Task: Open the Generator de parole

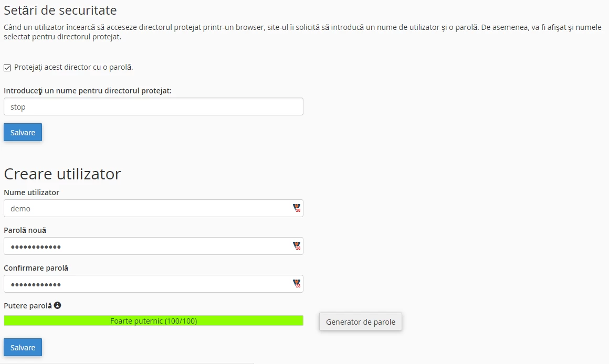Action: coord(360,322)
